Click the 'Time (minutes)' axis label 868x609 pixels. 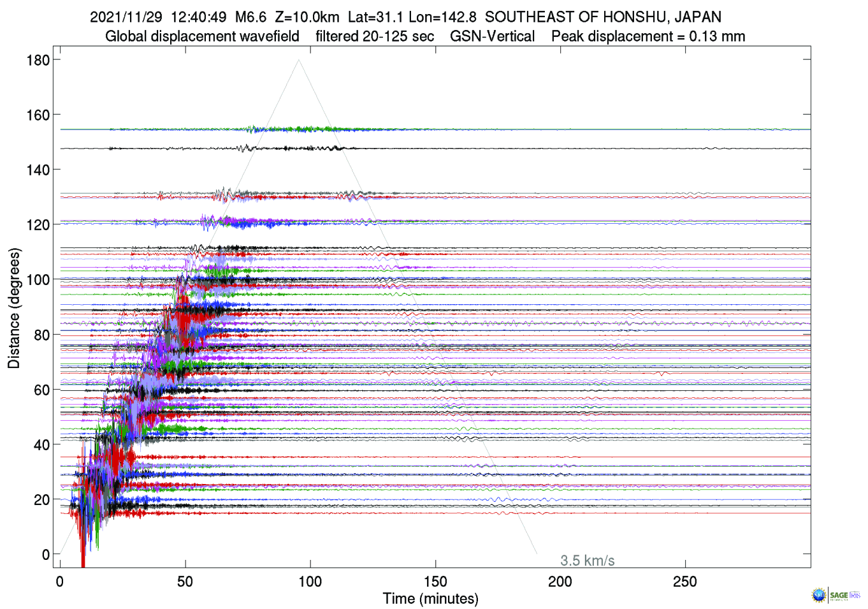point(430,599)
